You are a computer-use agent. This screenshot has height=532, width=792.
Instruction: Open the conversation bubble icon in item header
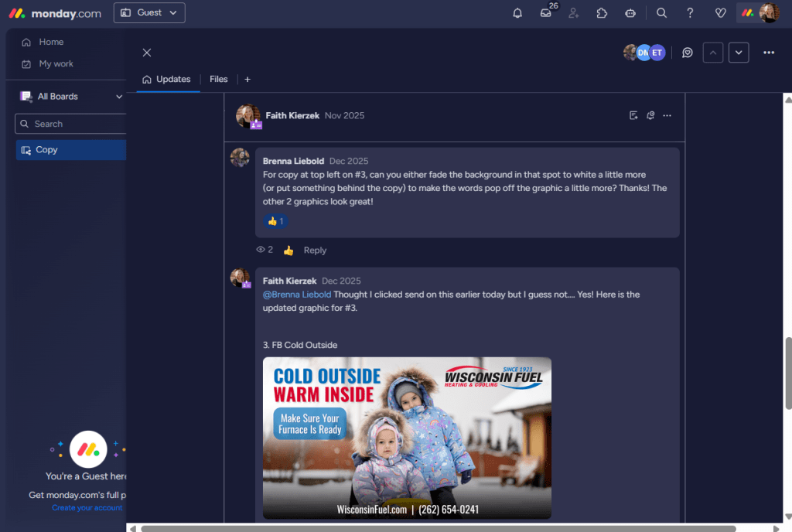coord(687,53)
